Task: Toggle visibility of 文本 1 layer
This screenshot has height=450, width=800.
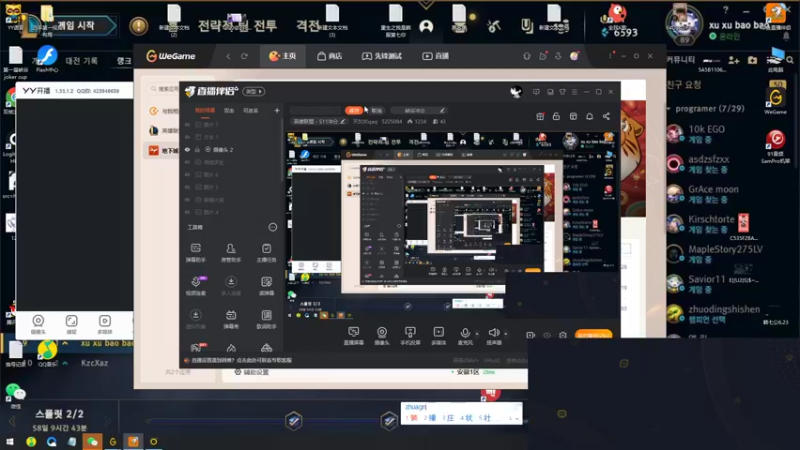Action: [187, 137]
